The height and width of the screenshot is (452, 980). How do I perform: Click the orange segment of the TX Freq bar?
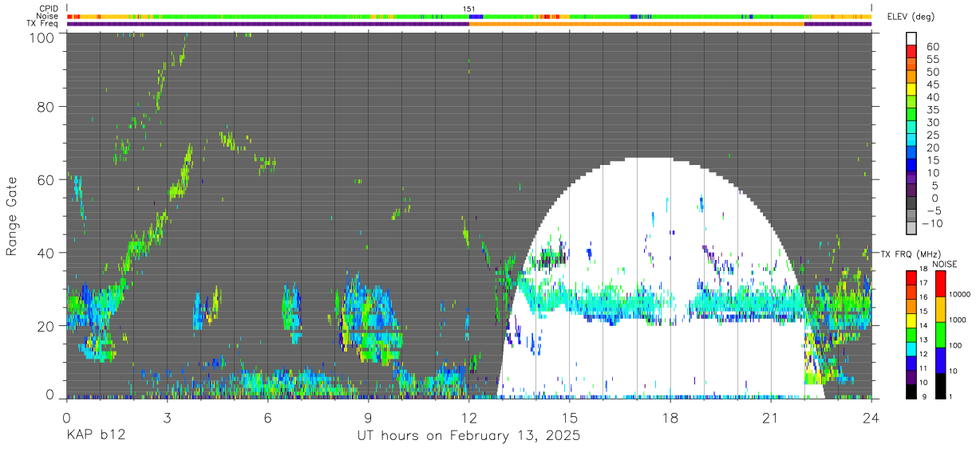637,24
